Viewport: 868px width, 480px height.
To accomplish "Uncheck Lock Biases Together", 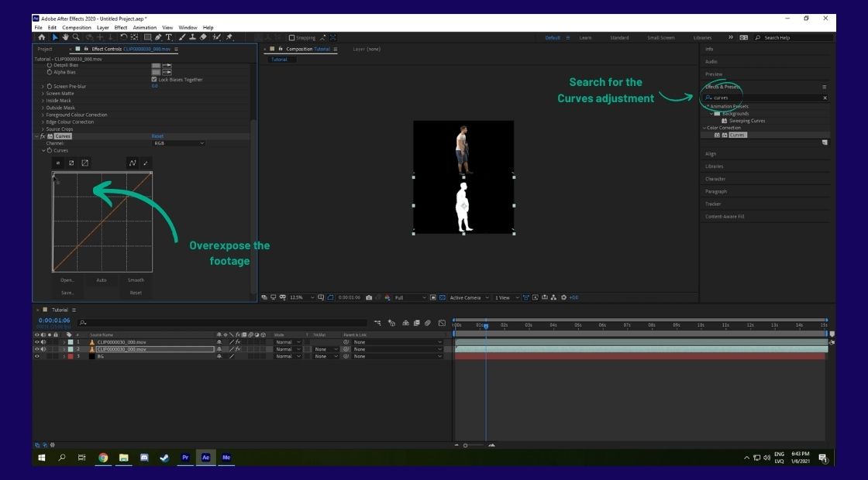I will [153, 80].
